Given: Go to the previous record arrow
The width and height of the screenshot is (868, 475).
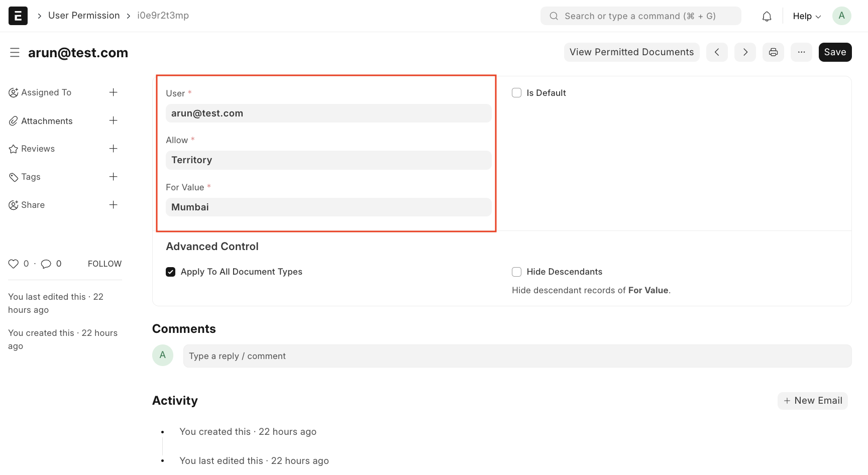Looking at the screenshot, I should click(x=717, y=52).
